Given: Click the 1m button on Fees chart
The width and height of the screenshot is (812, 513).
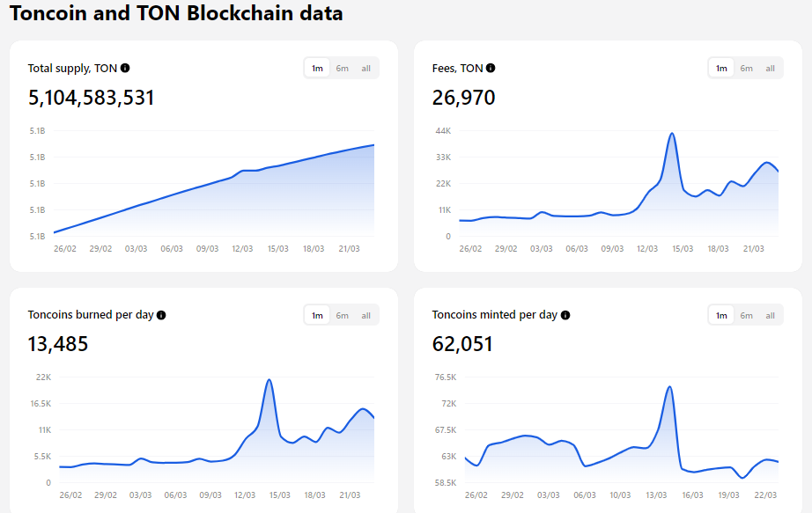Looking at the screenshot, I should [x=720, y=68].
